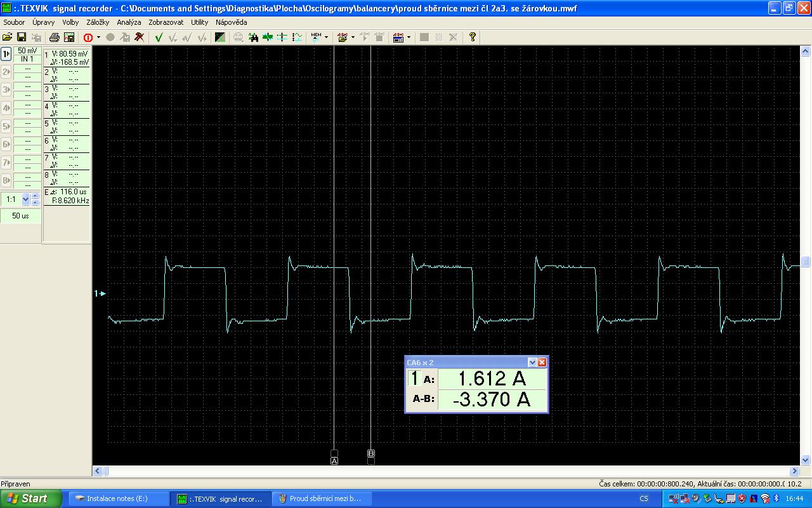Open the Analýza menu
Viewport: 812px width, 508px height.
pos(129,22)
